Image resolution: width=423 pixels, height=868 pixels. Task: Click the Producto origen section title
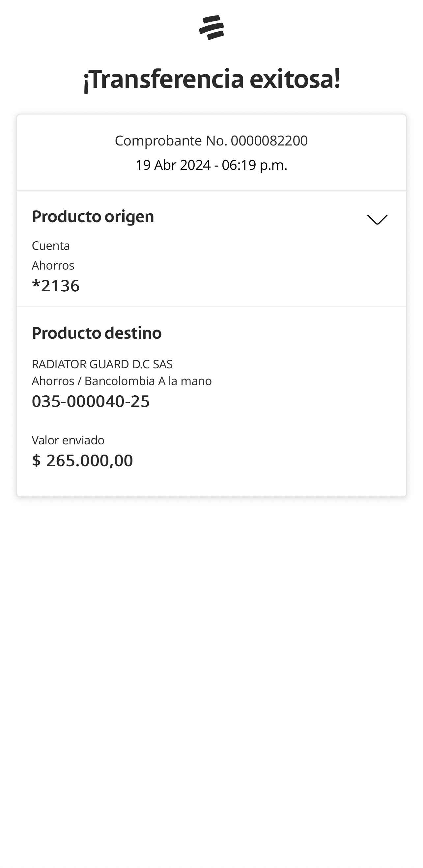(x=93, y=216)
